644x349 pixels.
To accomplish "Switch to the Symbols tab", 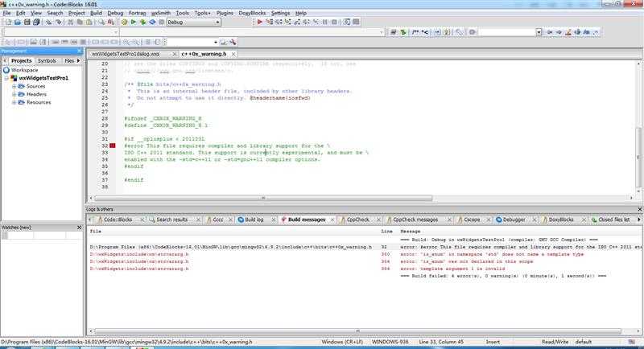I will tap(47, 60).
